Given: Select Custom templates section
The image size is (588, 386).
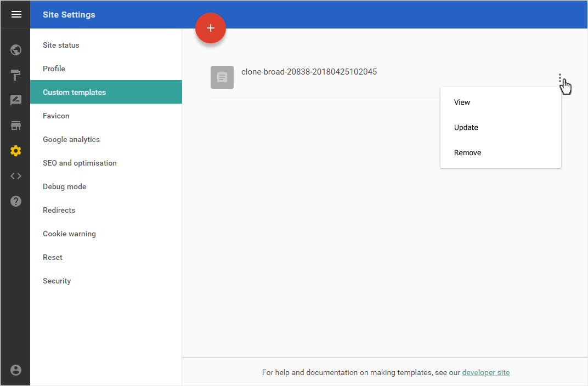Looking at the screenshot, I should coord(106,92).
